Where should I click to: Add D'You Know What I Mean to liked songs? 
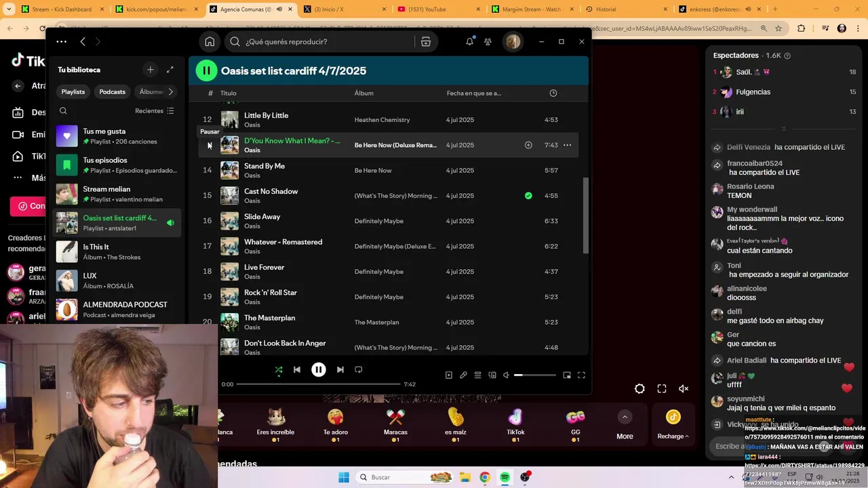528,145
